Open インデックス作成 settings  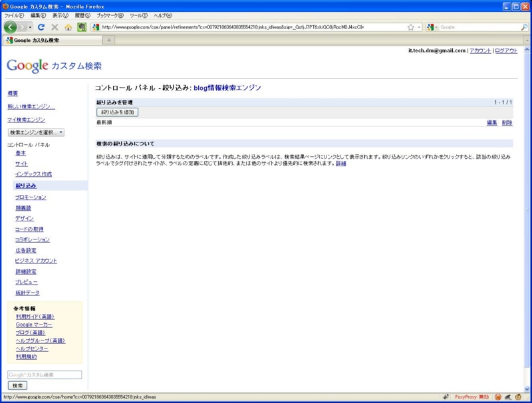pos(34,174)
